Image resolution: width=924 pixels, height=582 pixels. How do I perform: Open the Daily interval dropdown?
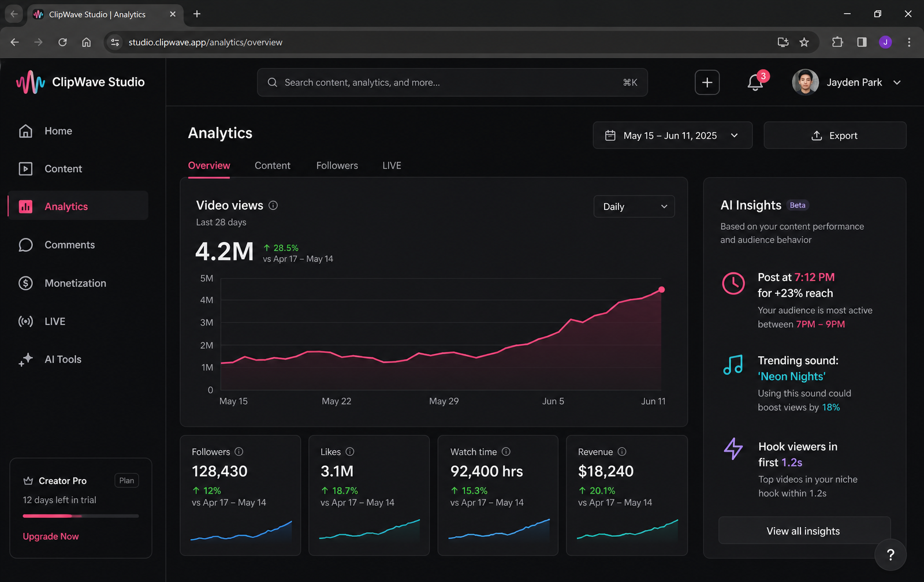[x=634, y=207]
